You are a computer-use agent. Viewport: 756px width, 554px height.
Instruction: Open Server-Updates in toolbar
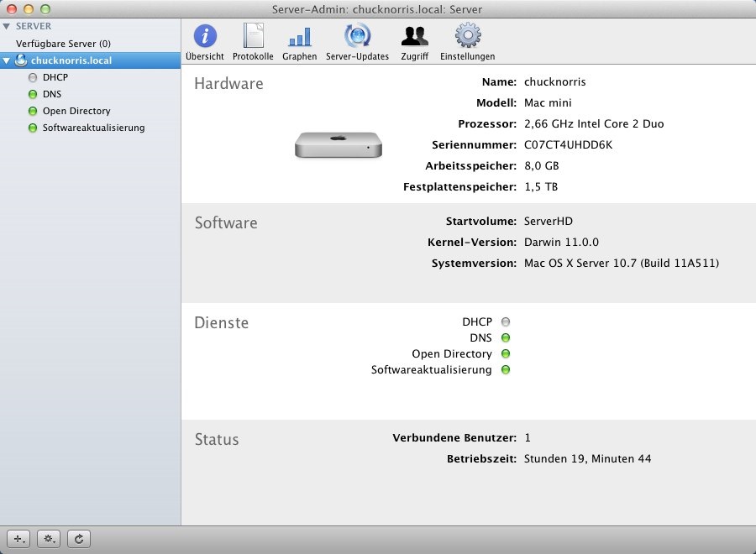coord(357,35)
